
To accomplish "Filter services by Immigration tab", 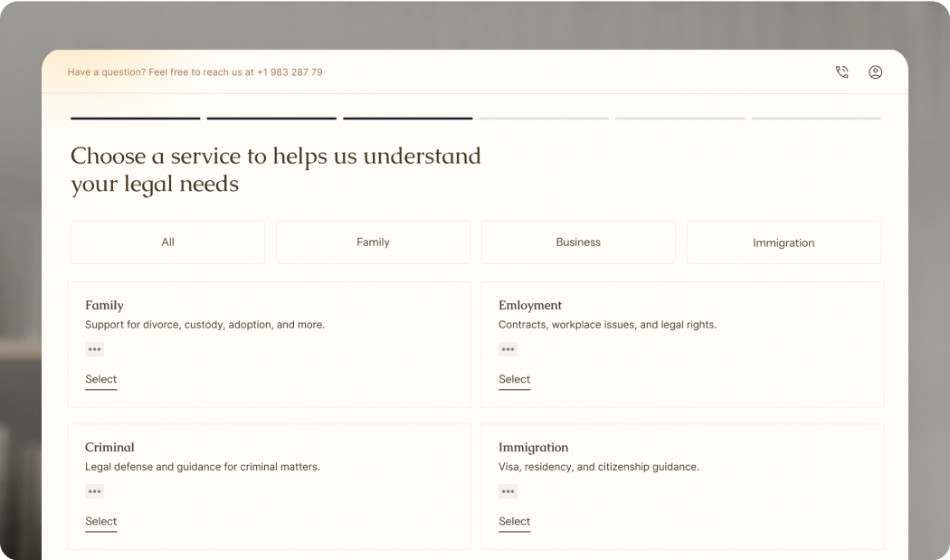I will pyautogui.click(x=784, y=242).
